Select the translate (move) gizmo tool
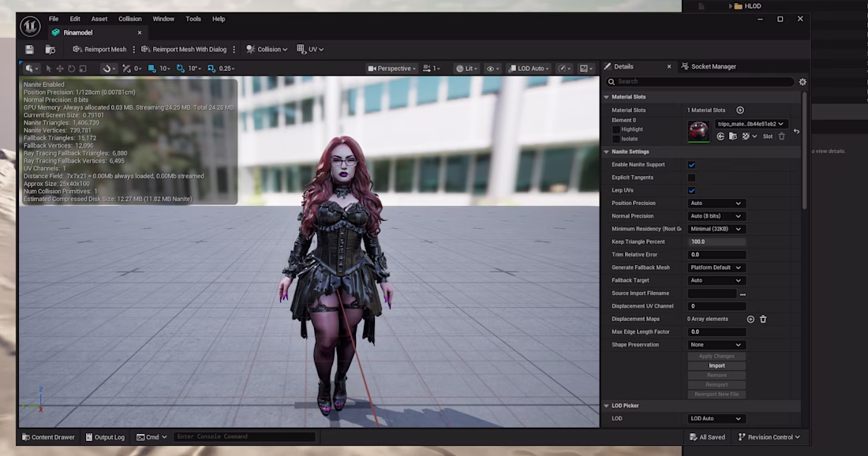The width and height of the screenshot is (868, 456). (x=60, y=69)
